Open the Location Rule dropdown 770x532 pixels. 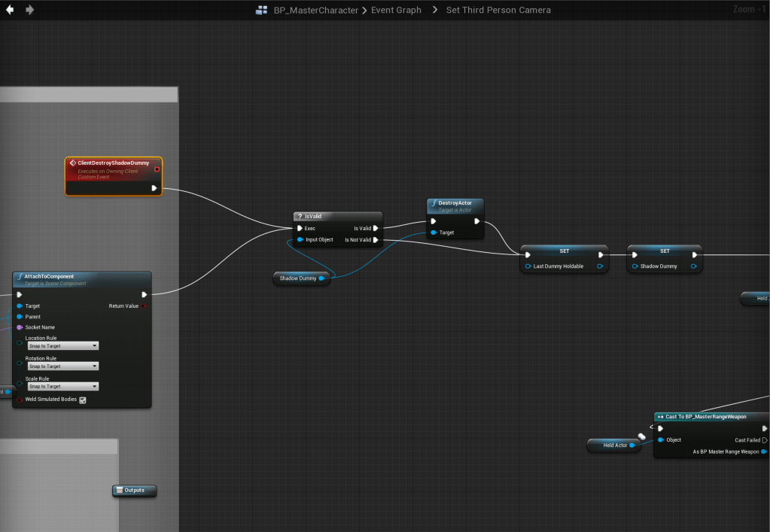[63, 346]
